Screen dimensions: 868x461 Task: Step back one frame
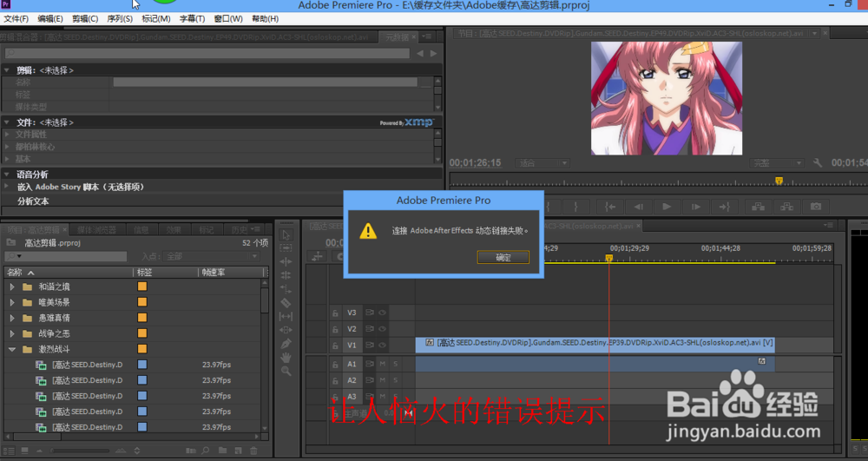tap(638, 207)
